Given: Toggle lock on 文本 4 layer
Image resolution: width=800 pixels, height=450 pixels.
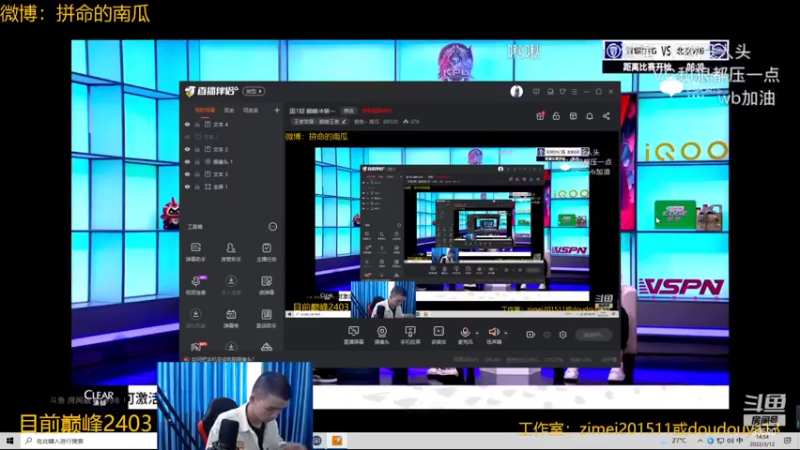Looking at the screenshot, I should [197, 124].
